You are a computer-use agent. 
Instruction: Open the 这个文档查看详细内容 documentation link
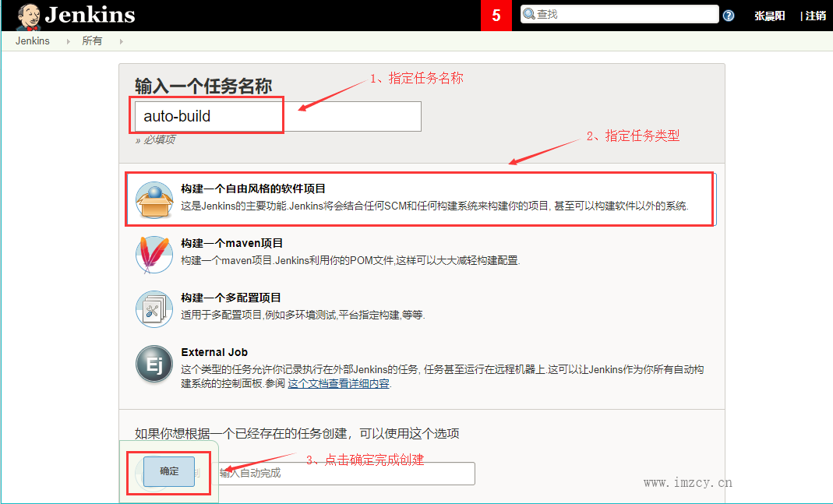[338, 383]
